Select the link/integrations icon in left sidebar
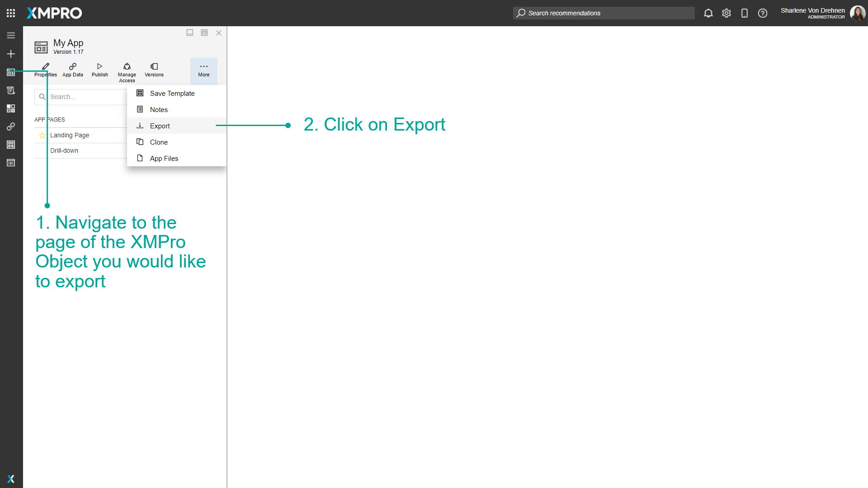Viewport: 868px width, 488px height. tap(10, 127)
